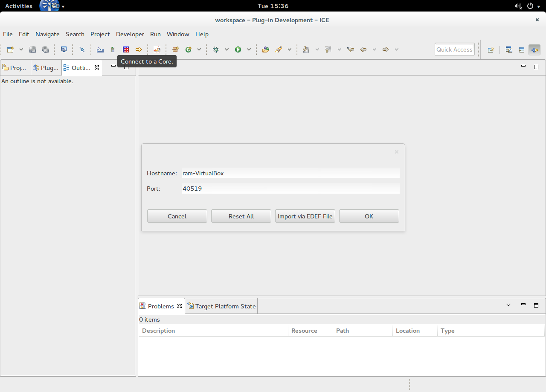Click the yellow arrow Connect to Core icon
Screen dimensions: 546x392
click(x=139, y=49)
